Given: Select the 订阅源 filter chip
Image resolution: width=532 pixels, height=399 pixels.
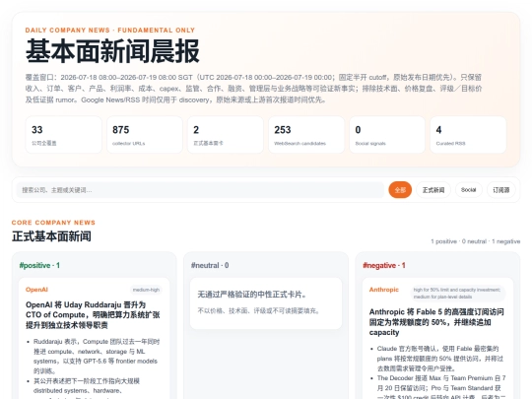Looking at the screenshot, I should pyautogui.click(x=501, y=190).
